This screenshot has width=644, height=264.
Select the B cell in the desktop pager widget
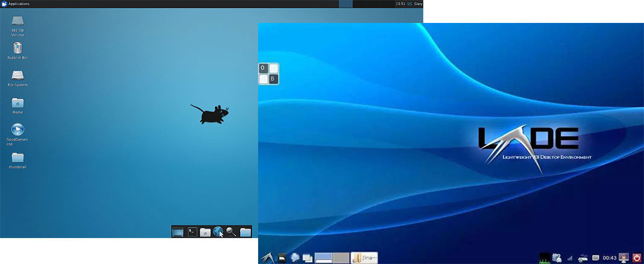tap(274, 79)
